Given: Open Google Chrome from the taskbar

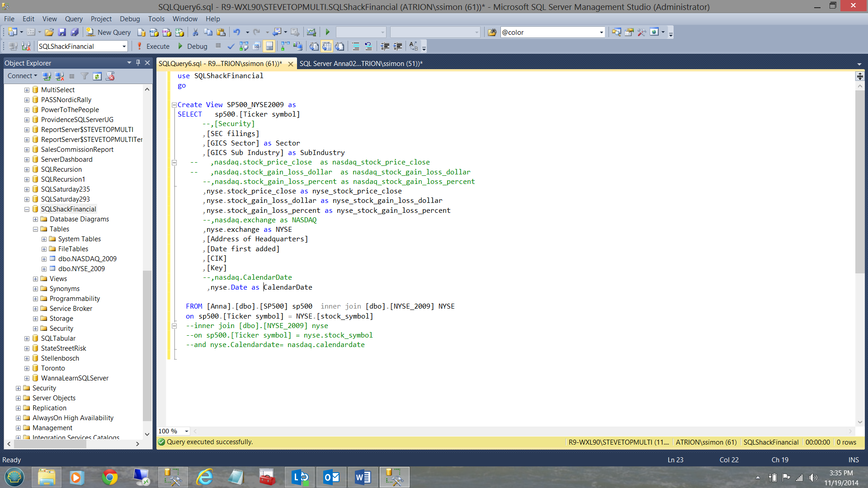Looking at the screenshot, I should click(x=109, y=477).
